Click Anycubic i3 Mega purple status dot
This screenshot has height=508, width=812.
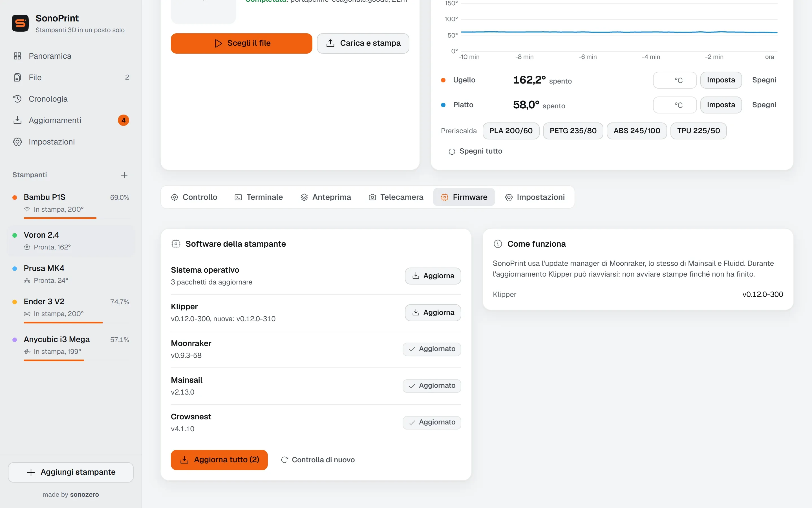click(15, 340)
